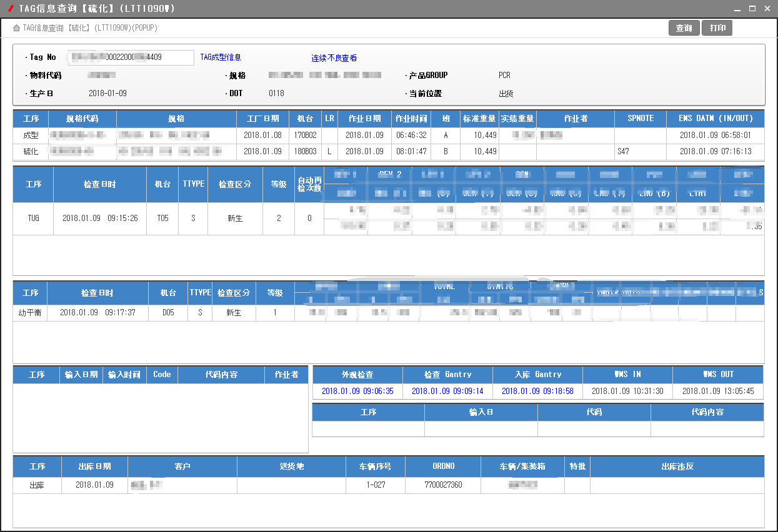Maximize the TAG信息查询 window
The image size is (778, 532).
752,8
